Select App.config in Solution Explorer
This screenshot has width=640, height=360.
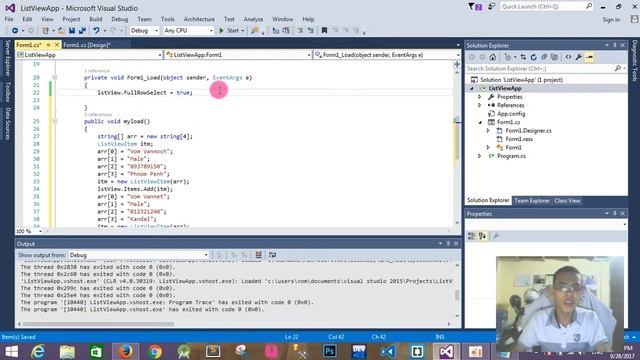tap(511, 114)
